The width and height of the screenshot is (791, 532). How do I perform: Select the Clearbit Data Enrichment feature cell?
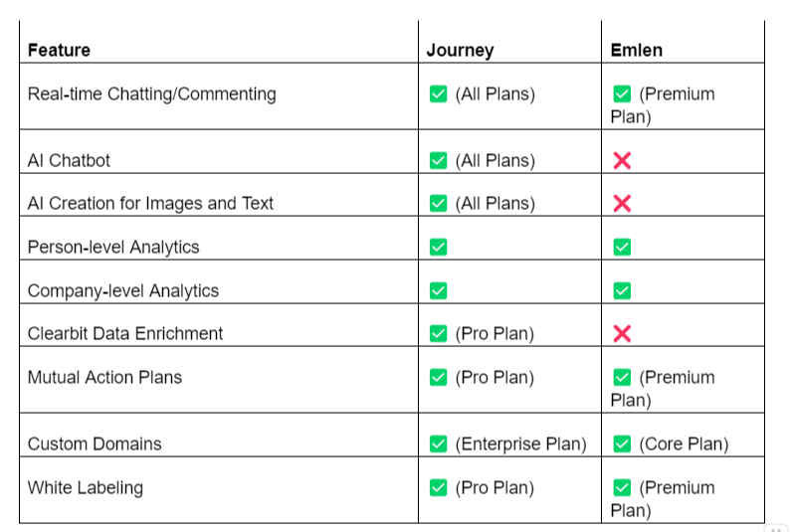[125, 333]
